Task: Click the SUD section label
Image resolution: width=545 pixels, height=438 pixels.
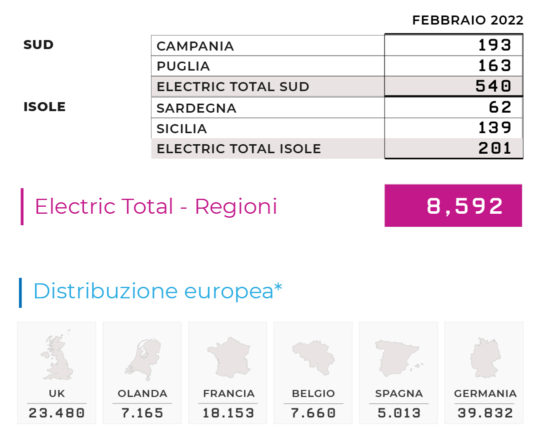Action: [x=38, y=44]
